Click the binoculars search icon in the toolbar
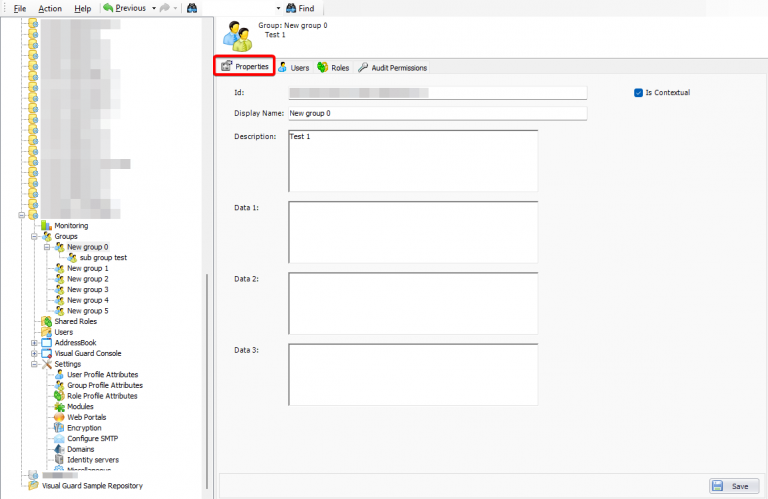 point(192,8)
